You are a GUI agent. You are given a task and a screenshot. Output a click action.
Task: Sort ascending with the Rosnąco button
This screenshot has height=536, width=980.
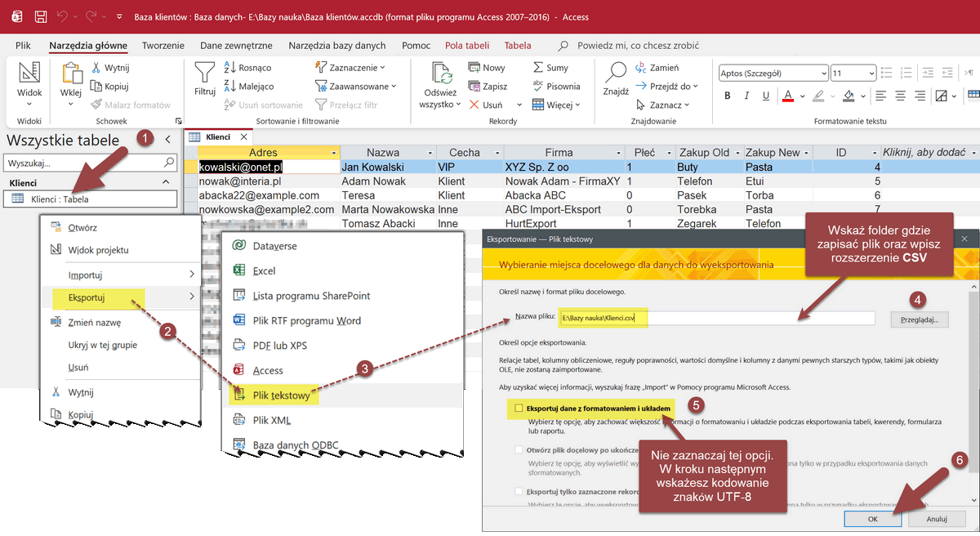tap(247, 68)
